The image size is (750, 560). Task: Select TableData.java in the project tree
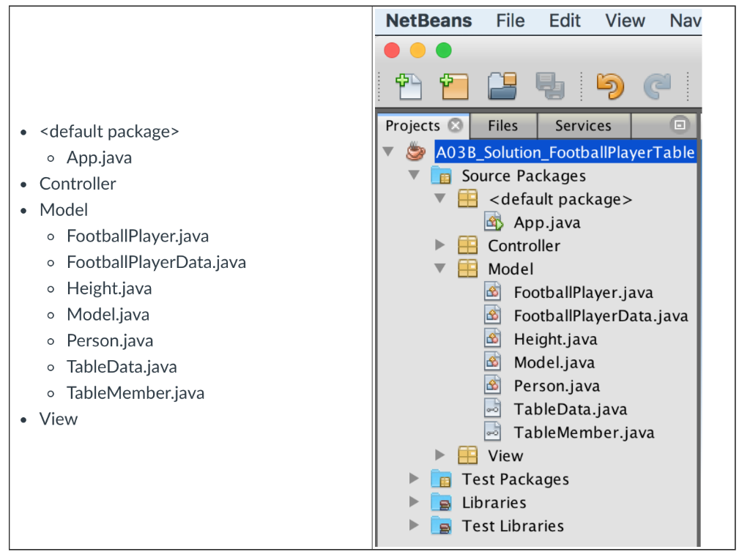click(x=570, y=409)
